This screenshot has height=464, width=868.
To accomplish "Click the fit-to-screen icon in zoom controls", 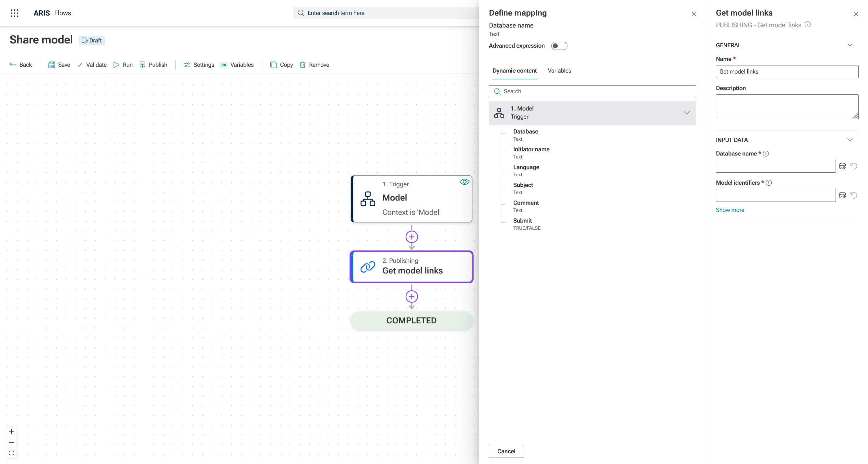I will click(x=11, y=453).
